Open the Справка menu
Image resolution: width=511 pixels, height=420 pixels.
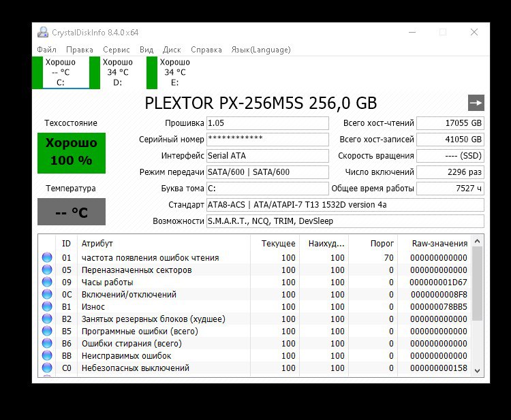click(206, 50)
